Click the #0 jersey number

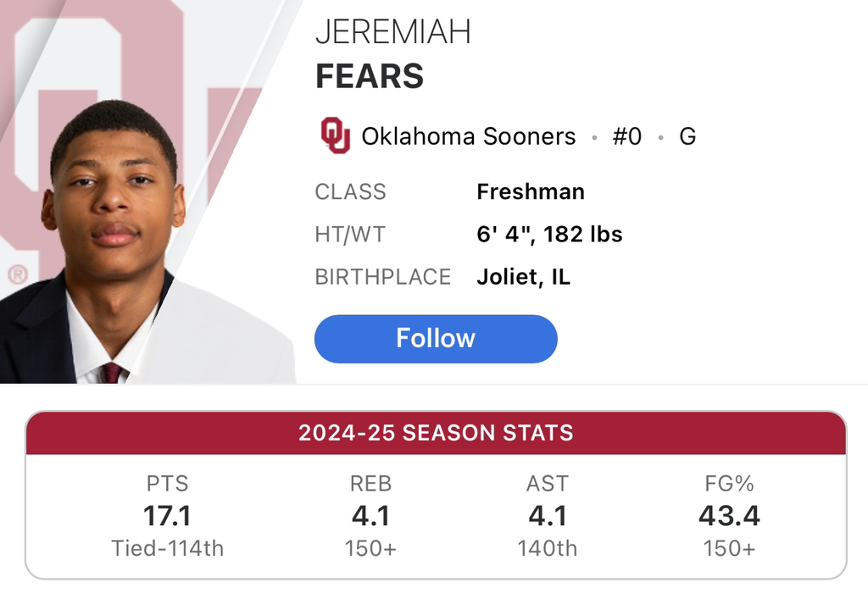click(x=626, y=136)
